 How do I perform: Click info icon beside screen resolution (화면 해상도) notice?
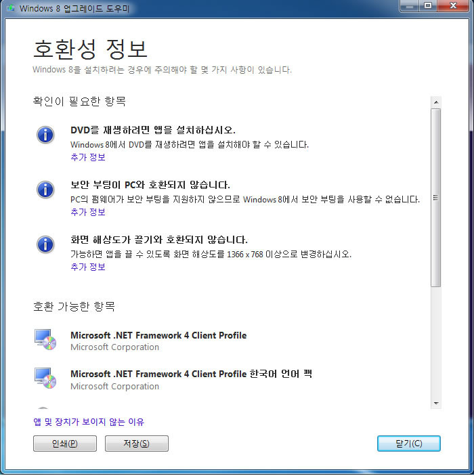click(45, 244)
